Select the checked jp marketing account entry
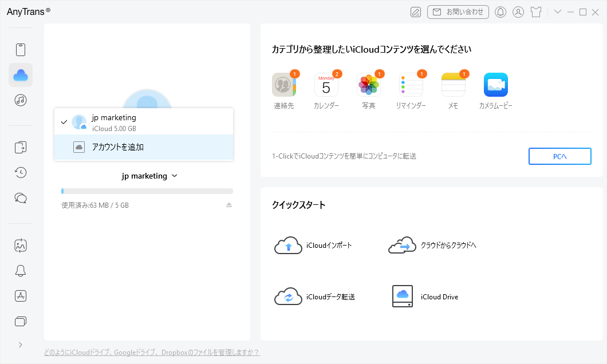Image resolution: width=607 pixels, height=364 pixels. (x=144, y=122)
